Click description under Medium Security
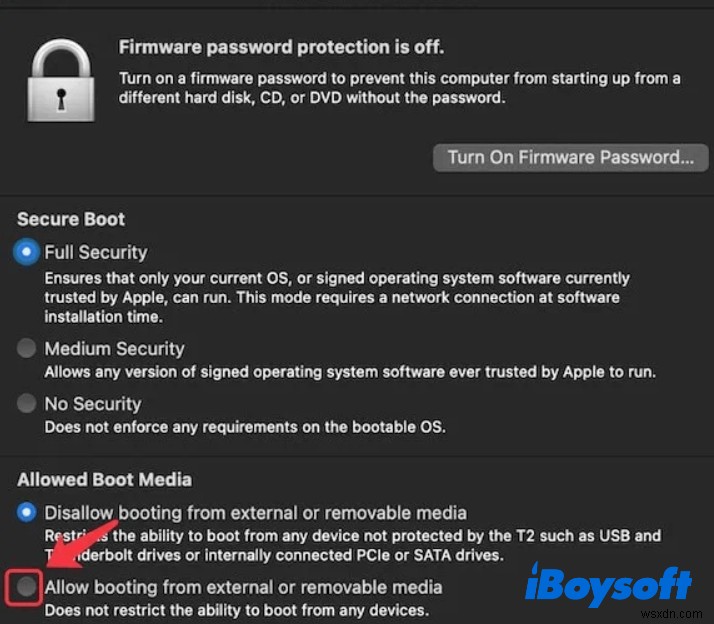This screenshot has height=624, width=714. (x=350, y=372)
